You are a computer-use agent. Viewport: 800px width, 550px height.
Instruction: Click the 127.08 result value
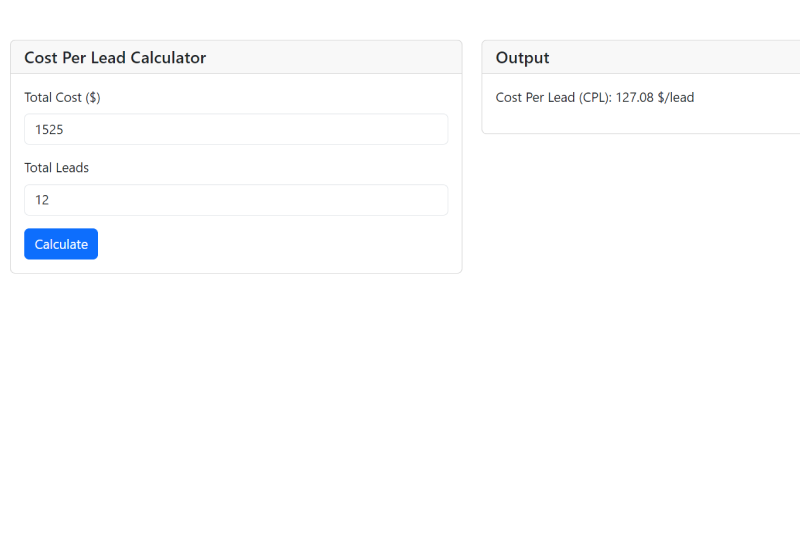pyautogui.click(x=634, y=98)
